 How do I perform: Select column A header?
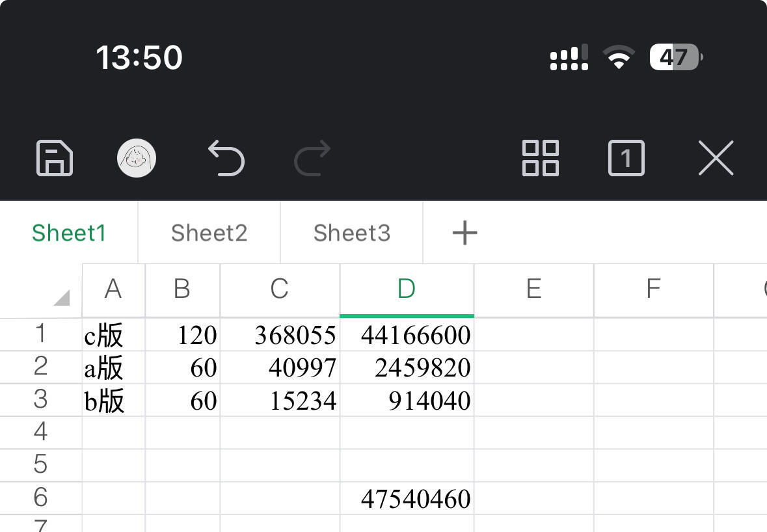[x=113, y=290]
